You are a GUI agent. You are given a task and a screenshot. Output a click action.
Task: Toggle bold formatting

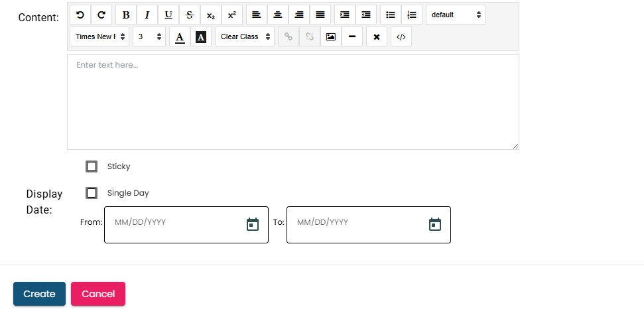coord(126,15)
